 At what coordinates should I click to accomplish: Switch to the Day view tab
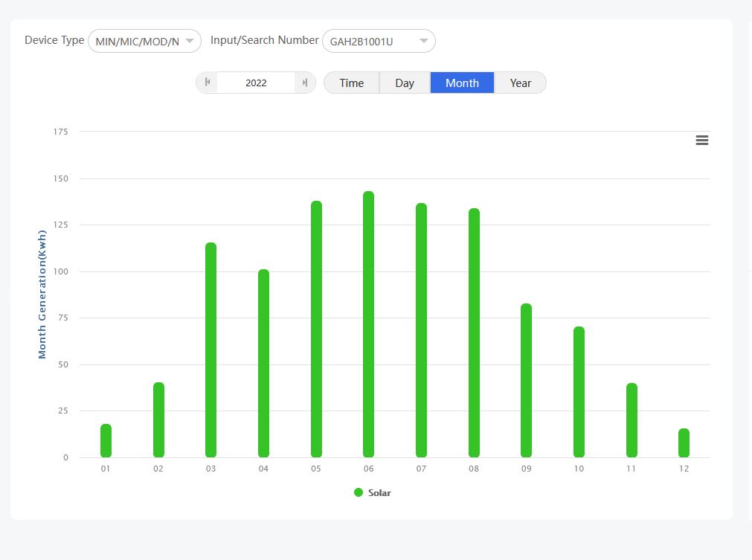coord(405,83)
